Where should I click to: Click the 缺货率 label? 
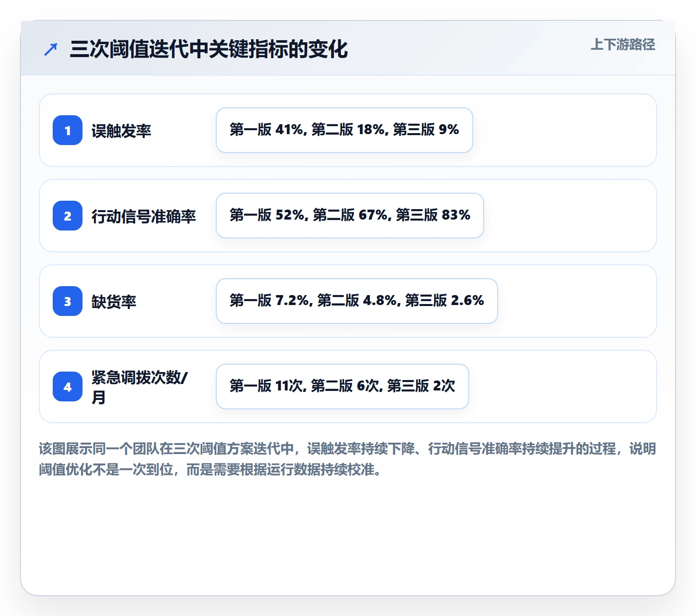[114, 302]
